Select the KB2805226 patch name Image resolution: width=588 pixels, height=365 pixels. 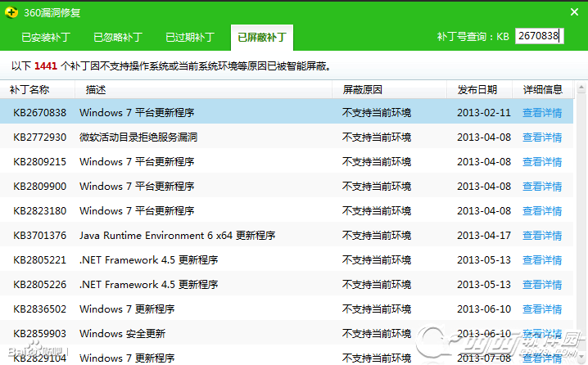[x=40, y=285]
